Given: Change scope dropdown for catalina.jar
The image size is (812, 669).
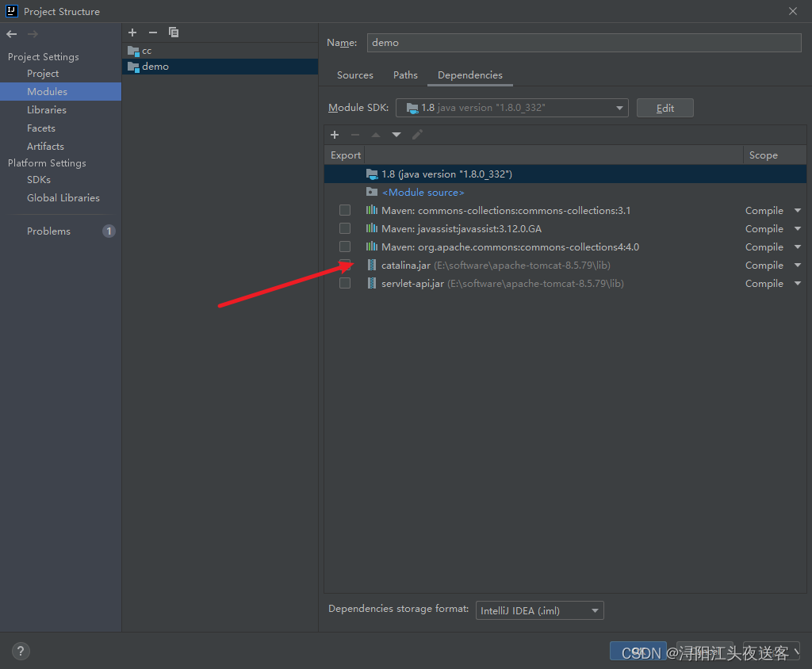Looking at the screenshot, I should click(772, 266).
